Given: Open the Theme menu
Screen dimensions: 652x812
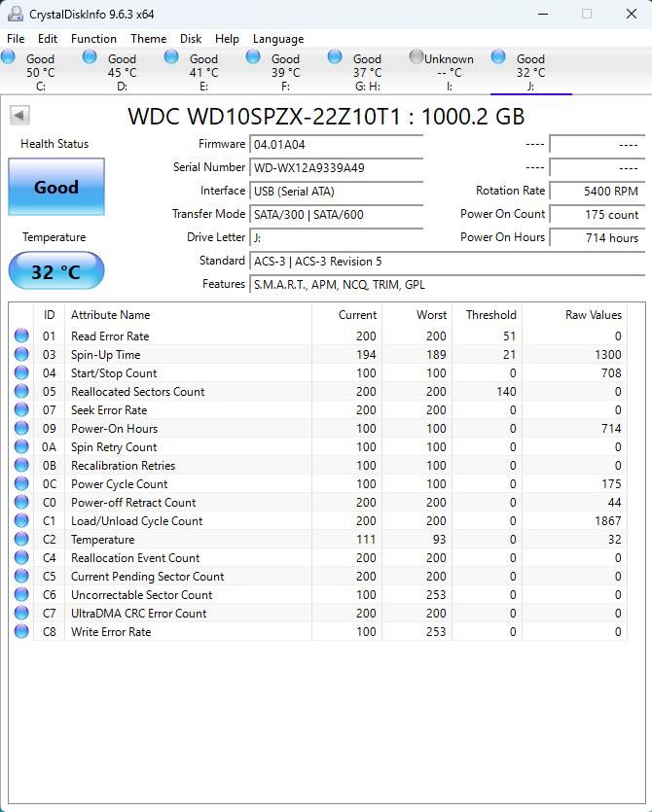Looking at the screenshot, I should (x=148, y=39).
